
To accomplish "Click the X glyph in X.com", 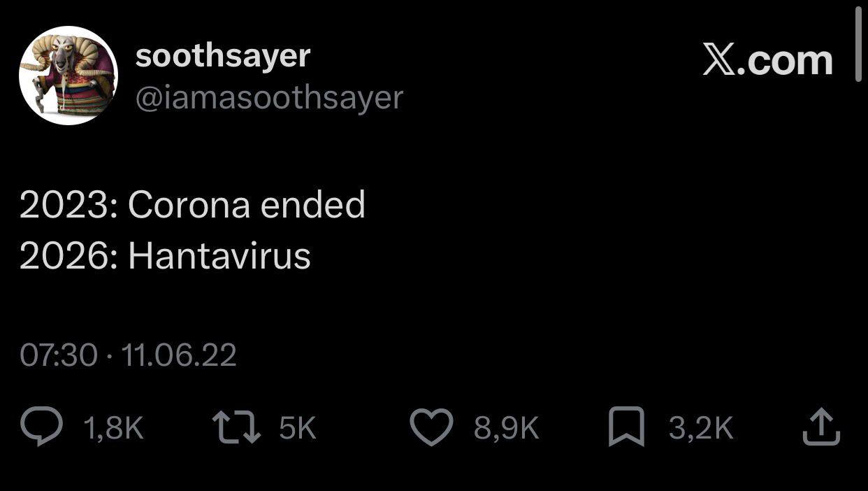I will (x=719, y=61).
